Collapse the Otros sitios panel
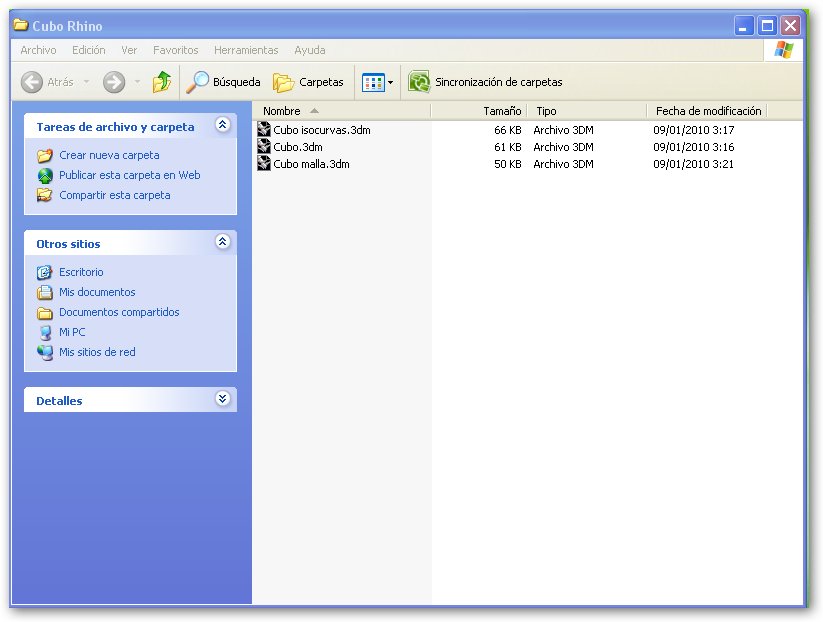The image size is (823, 622). (x=223, y=242)
